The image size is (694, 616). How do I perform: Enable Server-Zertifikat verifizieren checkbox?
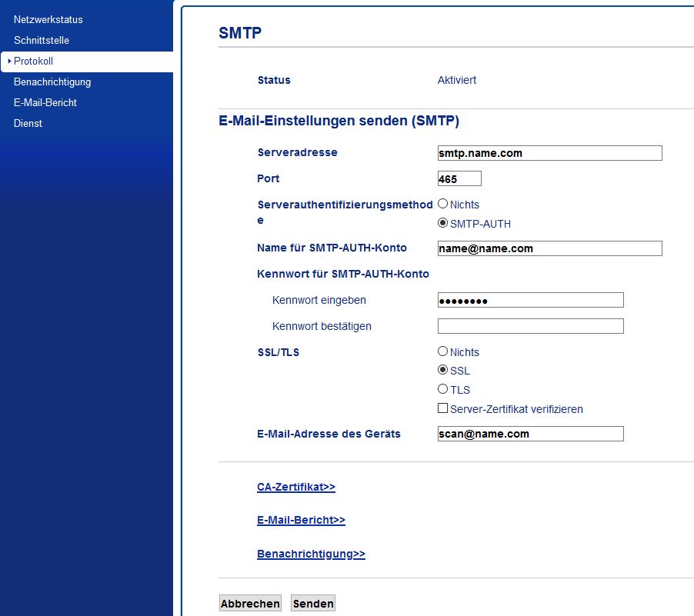442,408
